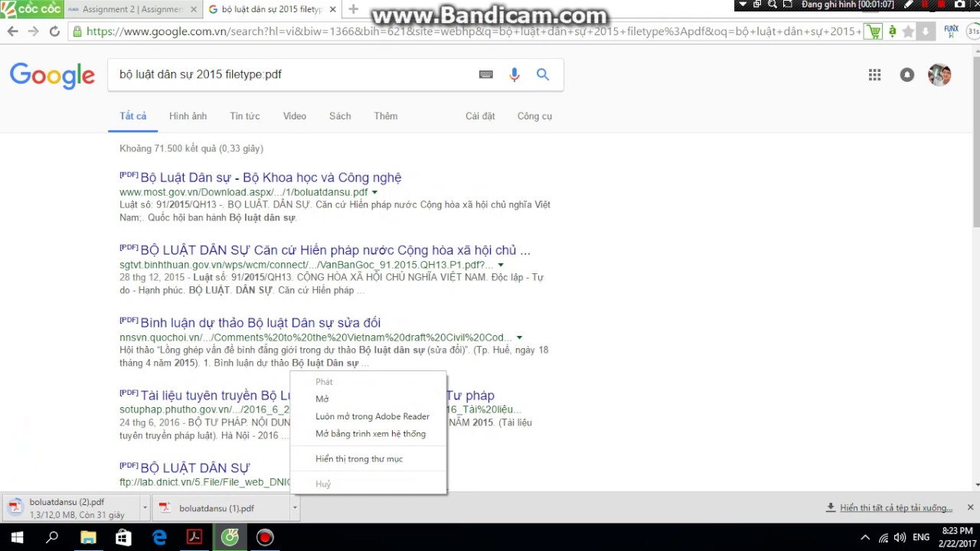Choose Mở bằng trình xem hệ thống
The height and width of the screenshot is (551, 980).
coord(368,434)
